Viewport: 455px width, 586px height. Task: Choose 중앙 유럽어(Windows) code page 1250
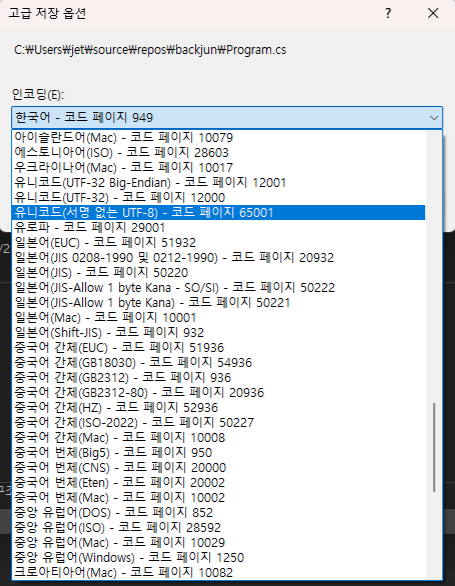pos(218,558)
